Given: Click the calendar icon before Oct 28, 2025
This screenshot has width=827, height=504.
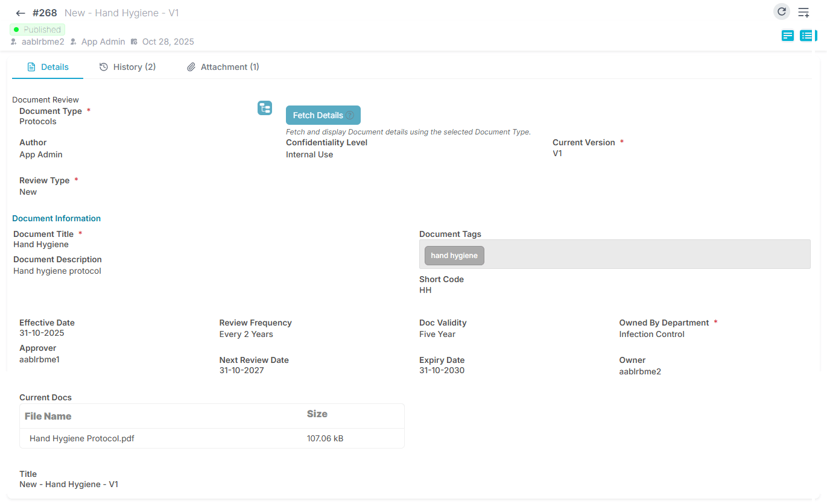Looking at the screenshot, I should click(134, 42).
